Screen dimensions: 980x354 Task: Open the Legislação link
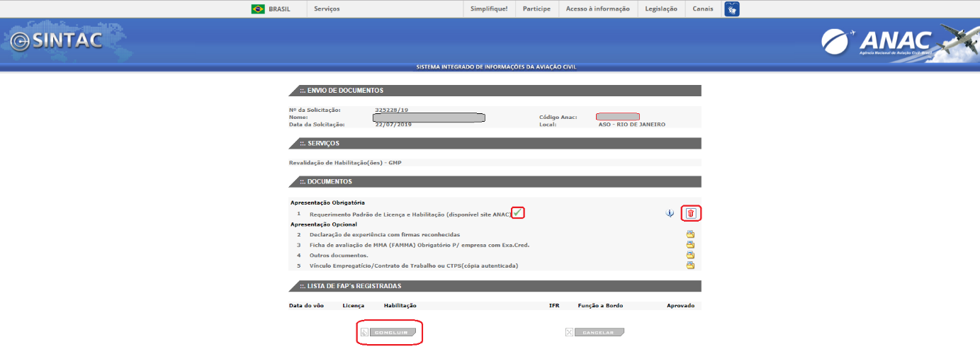(660, 9)
